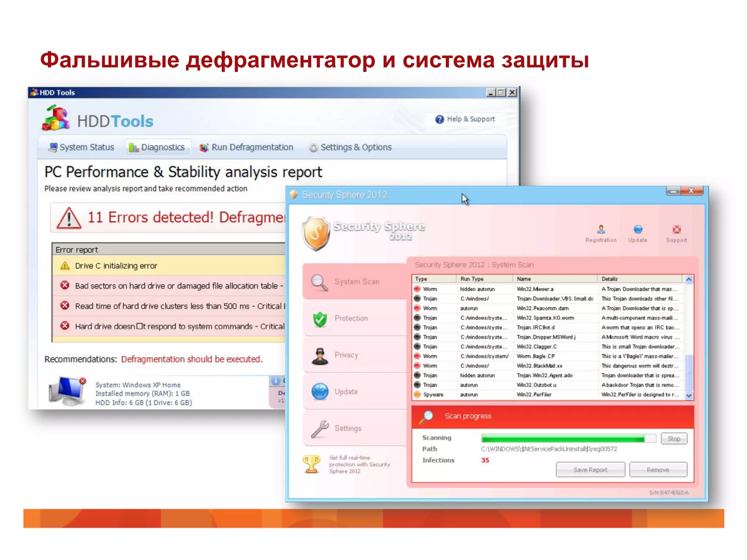Select Trojan-Downloader.VBS.Small.dc row

coord(547,299)
